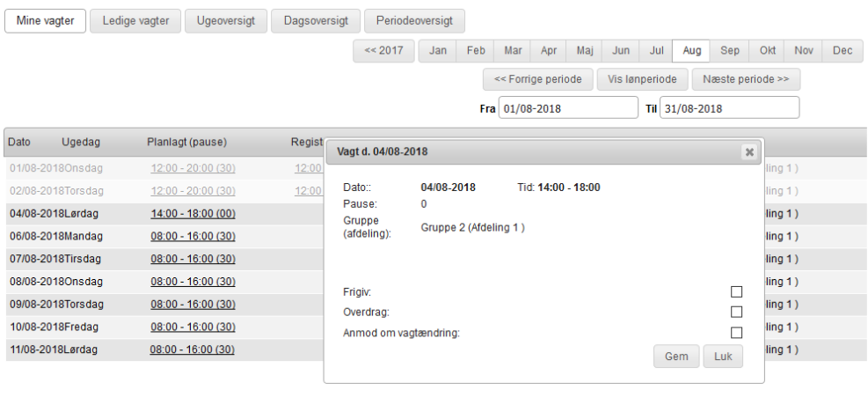Choose the Jan month button
Screen dimensions: 868x412
(437, 51)
